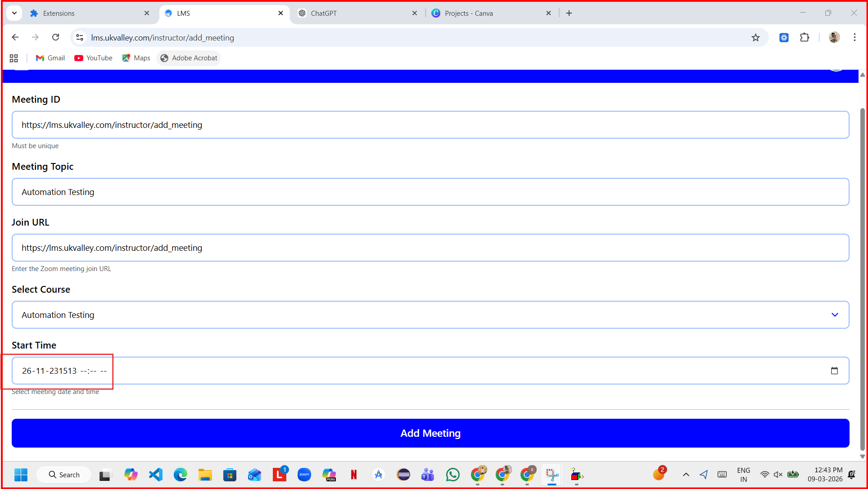Viewport: 868px width, 489px height.
Task: Open the tab search chevron dropdown
Action: pos(14,13)
